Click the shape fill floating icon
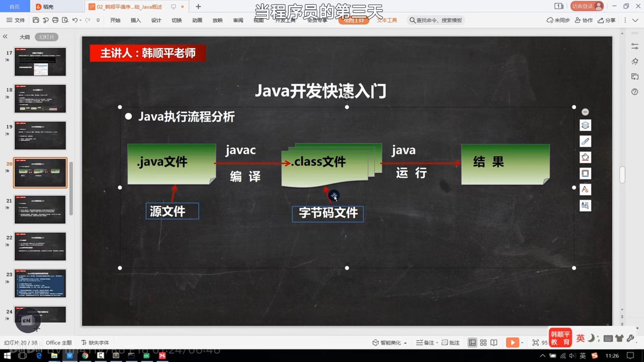 click(x=585, y=157)
